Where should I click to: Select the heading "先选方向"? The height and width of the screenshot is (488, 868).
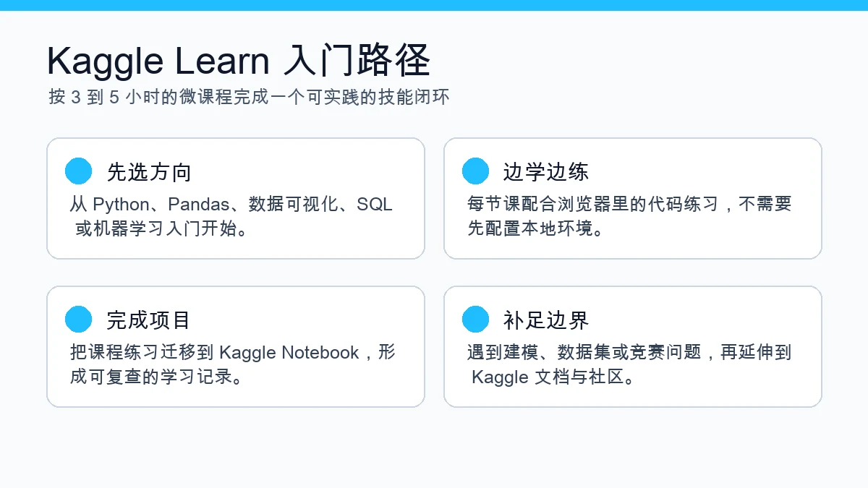(x=149, y=172)
